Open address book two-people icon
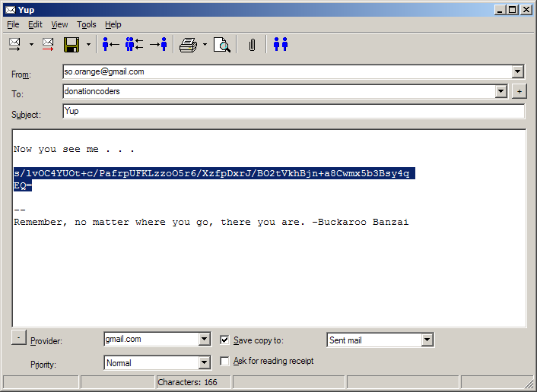The height and width of the screenshot is (392, 537). [x=281, y=45]
